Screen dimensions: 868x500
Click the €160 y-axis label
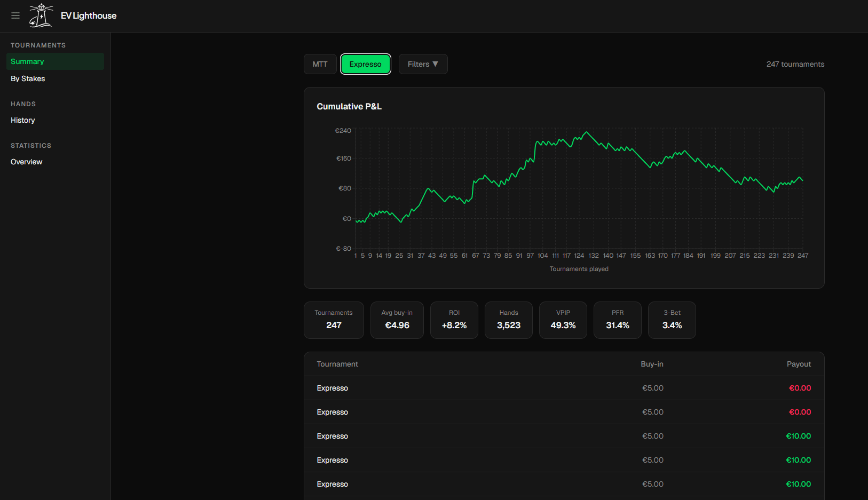(x=344, y=158)
